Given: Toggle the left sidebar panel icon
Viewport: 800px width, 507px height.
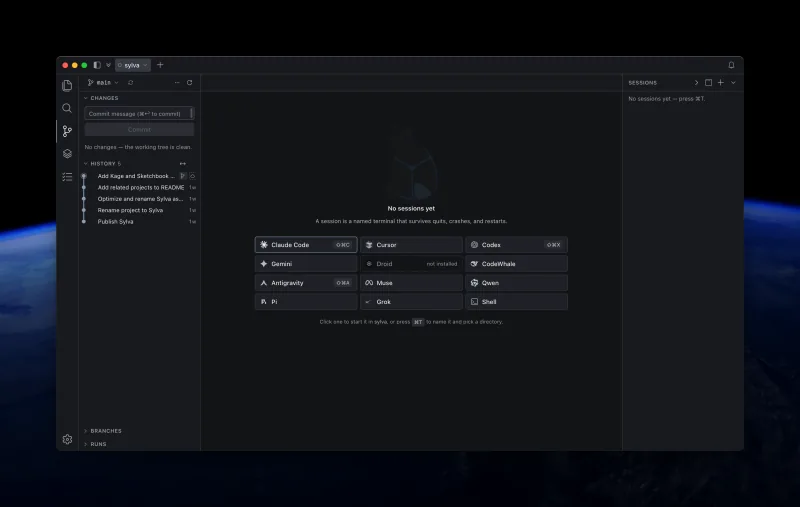Looking at the screenshot, I should point(97,65).
